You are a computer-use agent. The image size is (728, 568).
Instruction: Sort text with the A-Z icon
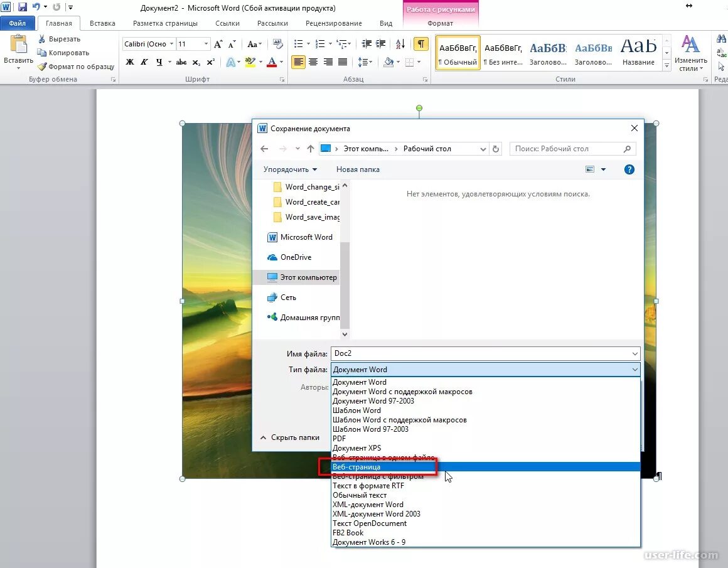400,44
